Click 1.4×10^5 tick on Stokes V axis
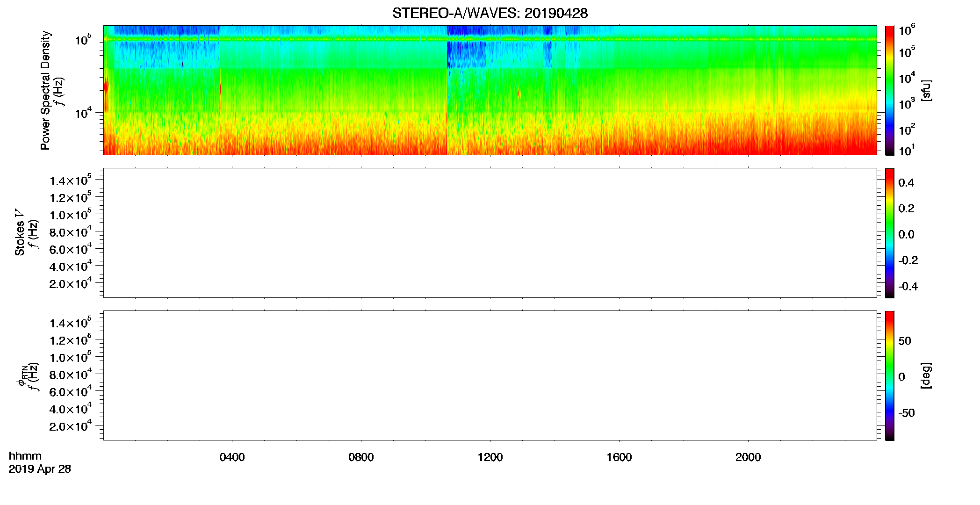Viewport: 980px width, 505px height. pos(71,180)
